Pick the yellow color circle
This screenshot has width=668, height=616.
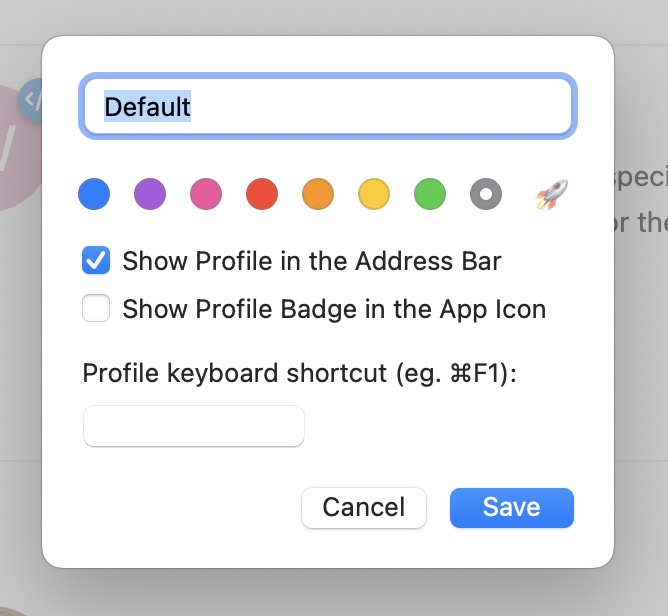point(374,194)
